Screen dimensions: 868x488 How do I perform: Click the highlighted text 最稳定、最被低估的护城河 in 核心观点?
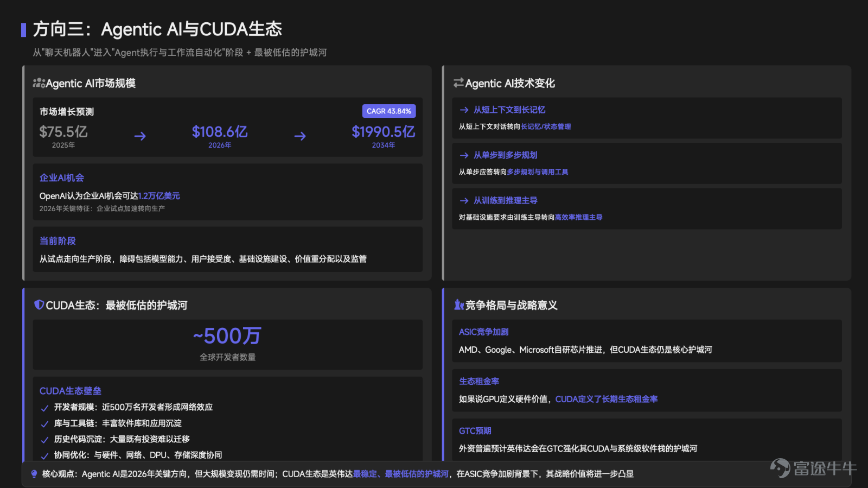pyautogui.click(x=401, y=474)
